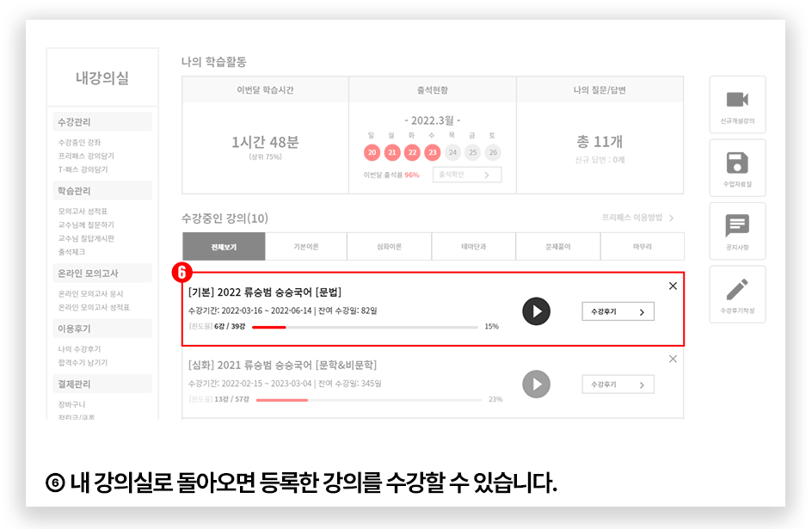The width and height of the screenshot is (812, 529).
Task: Open the 프리패스 이용방법 link
Action: pyautogui.click(x=637, y=218)
